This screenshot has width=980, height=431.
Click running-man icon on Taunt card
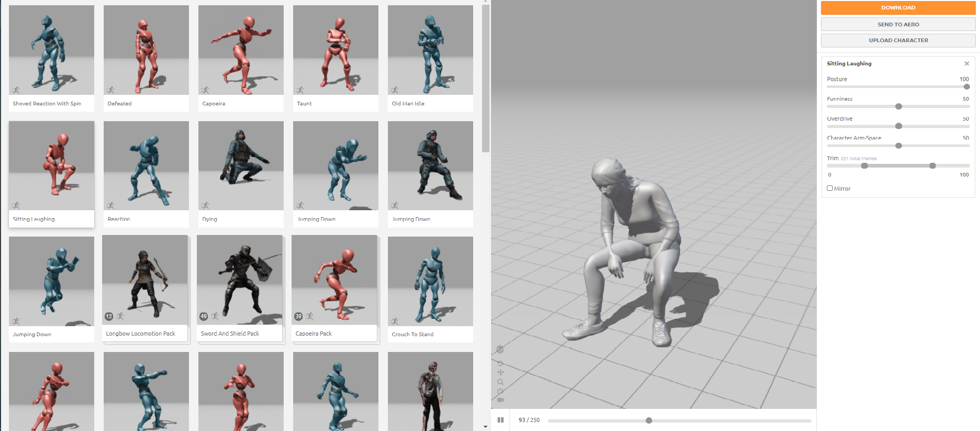[300, 90]
